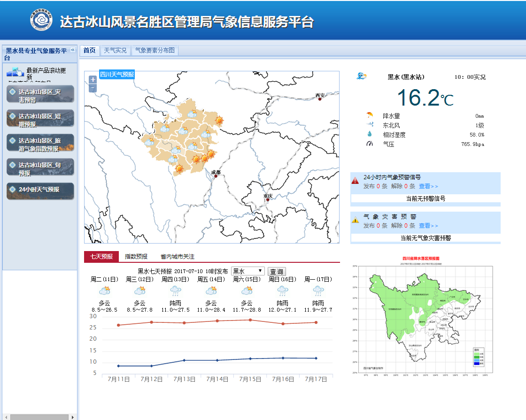Open the 黑水 city dropdown selector

[248, 271]
